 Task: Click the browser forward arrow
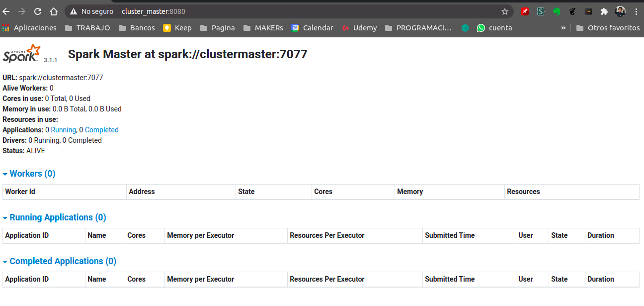[21, 11]
